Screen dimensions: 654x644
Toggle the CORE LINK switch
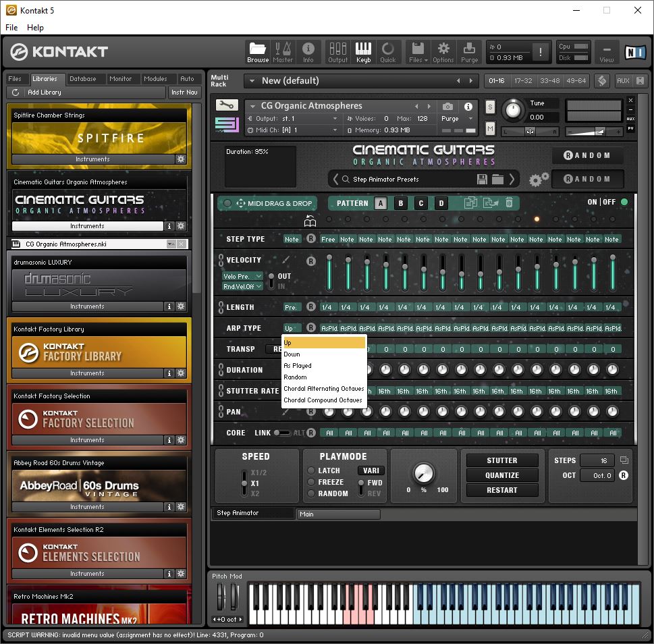[282, 433]
